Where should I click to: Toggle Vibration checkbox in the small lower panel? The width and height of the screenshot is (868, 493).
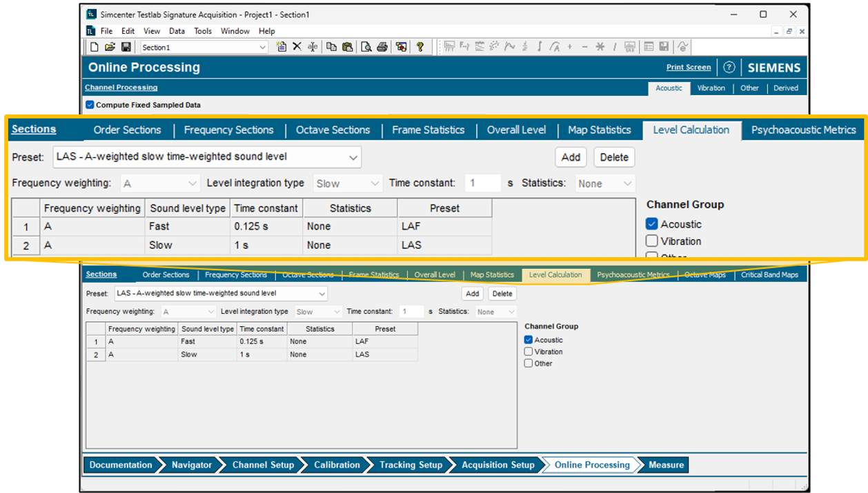(x=529, y=352)
